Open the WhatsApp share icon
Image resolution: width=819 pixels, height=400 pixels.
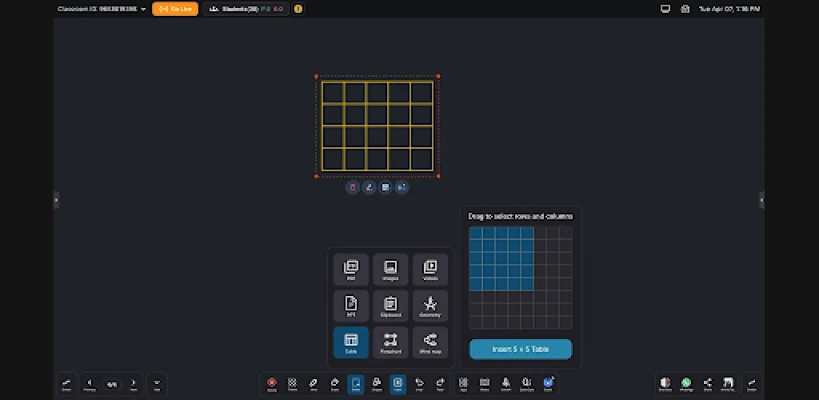pos(686,383)
